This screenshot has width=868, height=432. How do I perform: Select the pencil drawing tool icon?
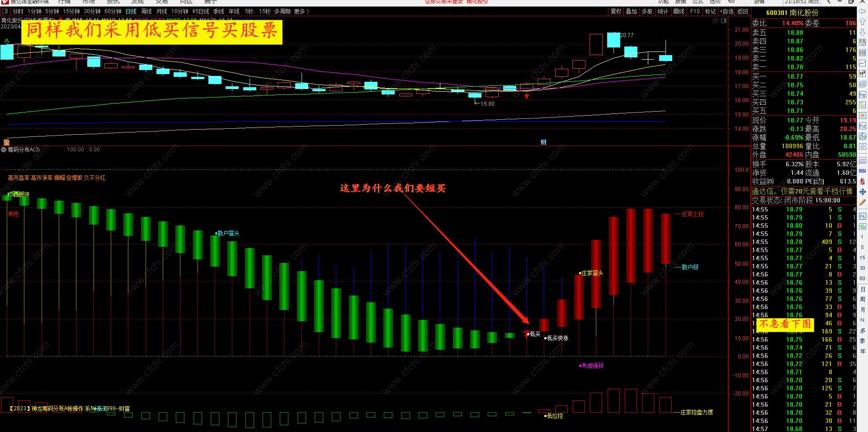tap(862, 202)
